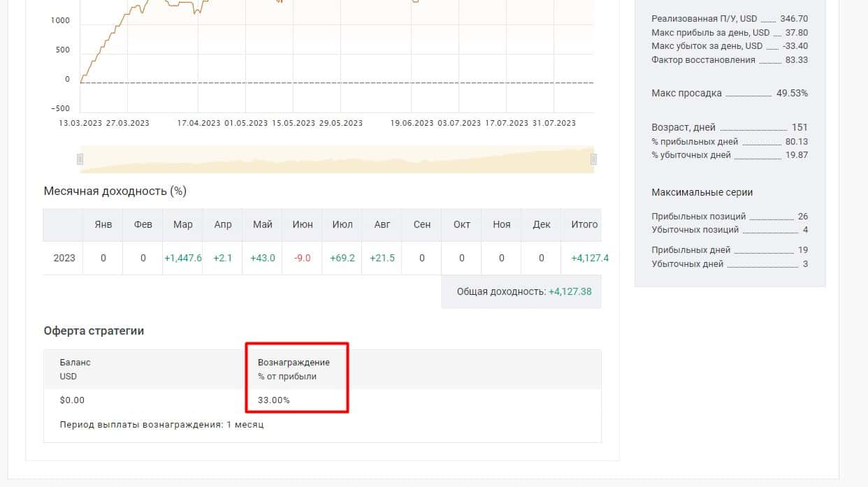Click the Фактор восстановления row
The image size is (868, 487).
click(x=730, y=59)
